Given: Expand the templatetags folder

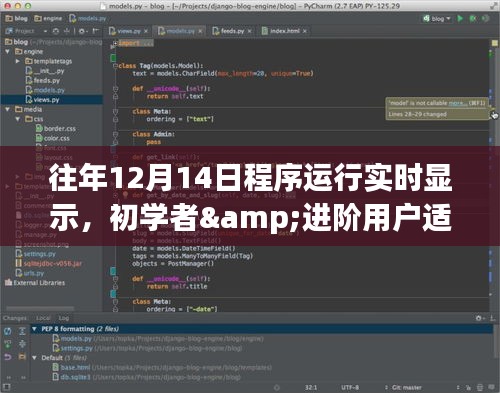Looking at the screenshot, I should pos(18,61).
